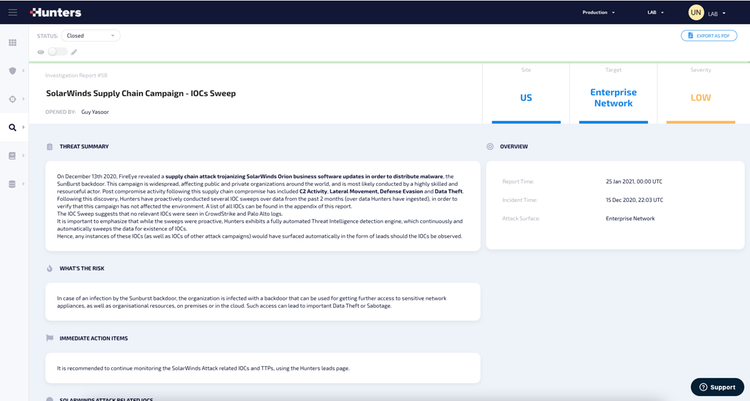Open the Support chat button
Image resolution: width=750 pixels, height=401 pixels.
[717, 387]
